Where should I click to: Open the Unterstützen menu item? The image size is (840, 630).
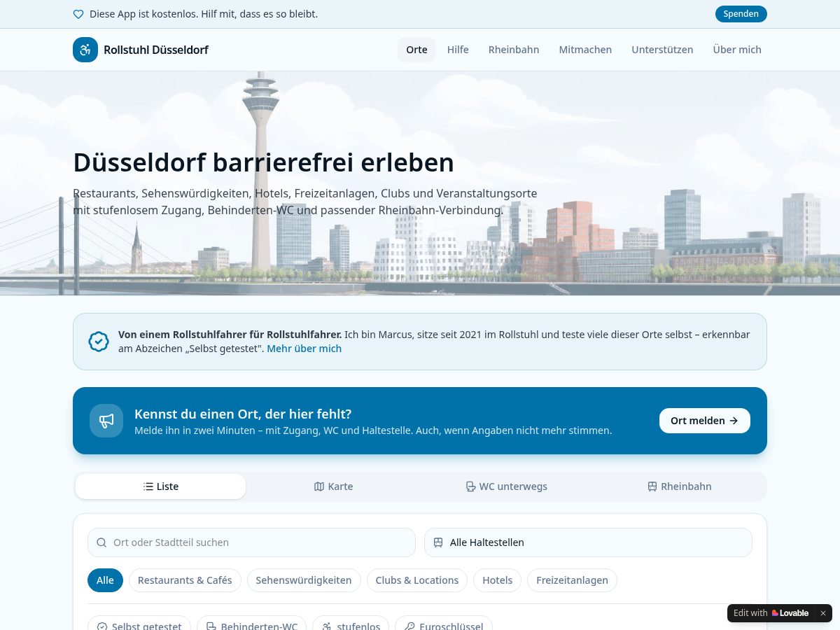point(662,50)
